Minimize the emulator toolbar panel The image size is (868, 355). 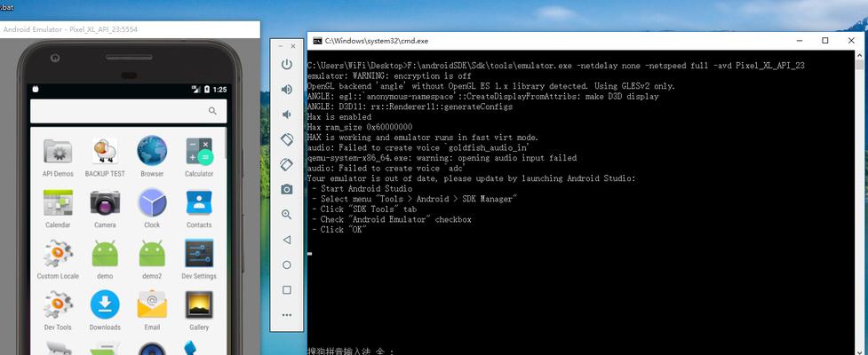point(280,46)
